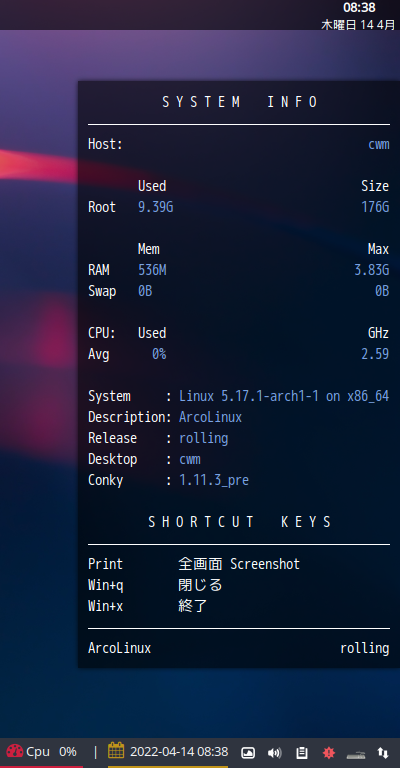This screenshot has height=768, width=400.
Task: Click the Linux 5.17.1-arch1-1 system text
Action: tap(284, 396)
